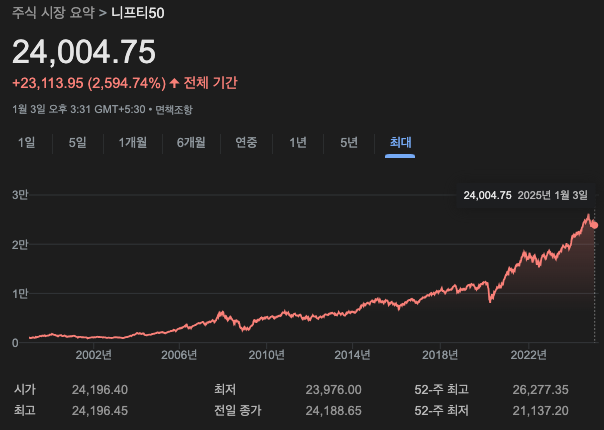Click the 2010년 x-axis label
Image resolution: width=604 pixels, height=430 pixels.
pos(267,355)
